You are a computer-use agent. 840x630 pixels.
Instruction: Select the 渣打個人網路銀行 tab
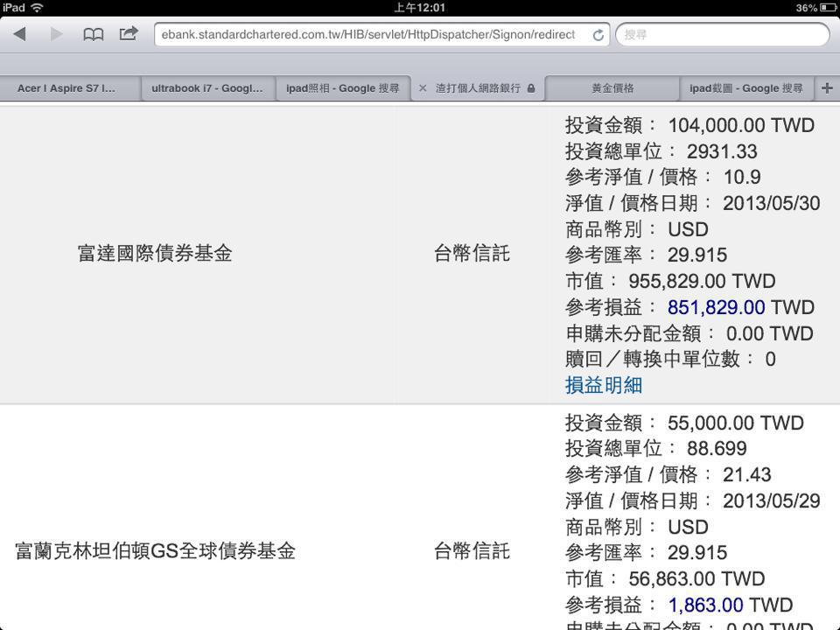(478, 88)
